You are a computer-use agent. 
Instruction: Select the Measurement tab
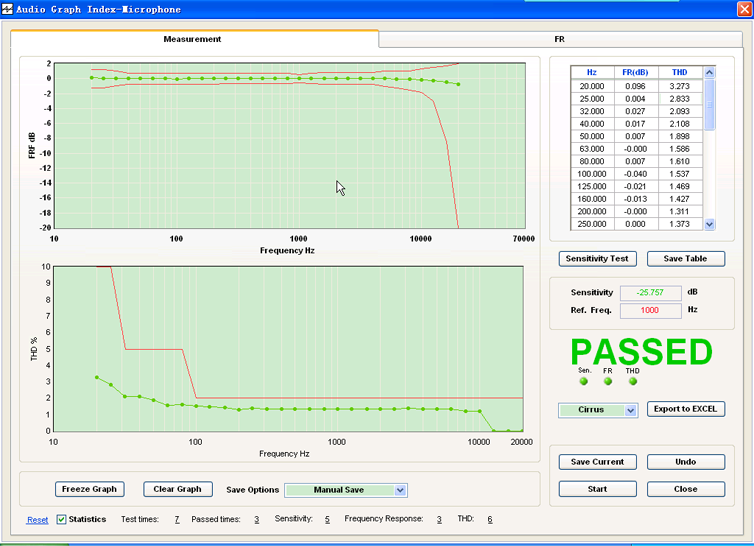click(192, 39)
